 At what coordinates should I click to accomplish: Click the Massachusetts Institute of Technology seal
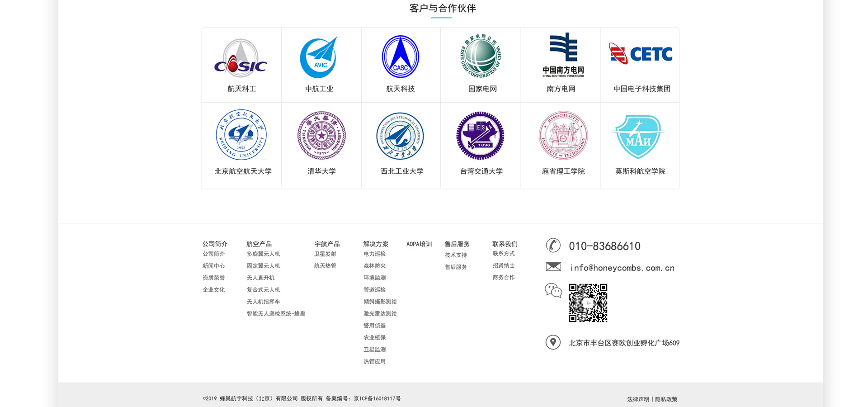click(x=563, y=136)
